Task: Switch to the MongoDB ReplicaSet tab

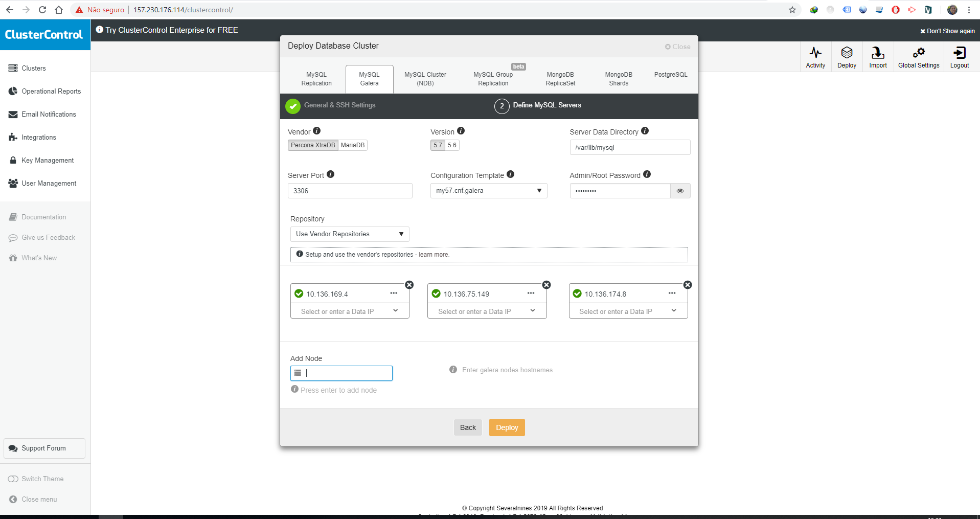Action: tap(560, 79)
